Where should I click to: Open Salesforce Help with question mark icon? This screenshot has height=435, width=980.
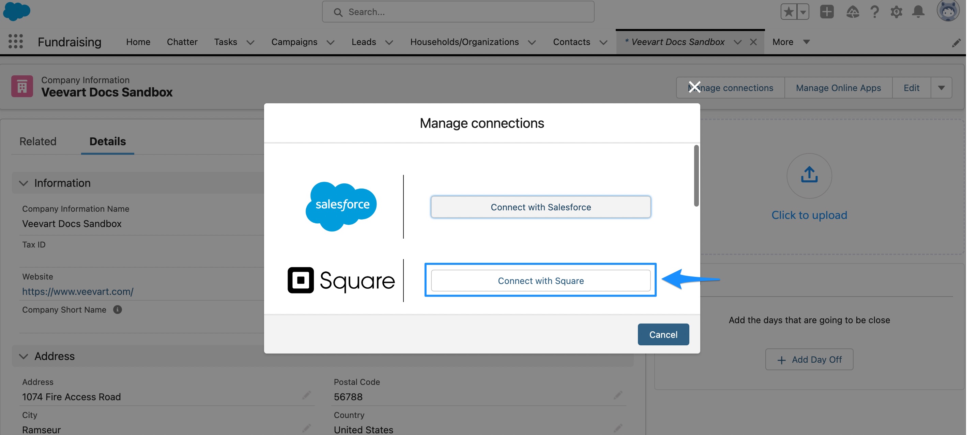point(875,12)
